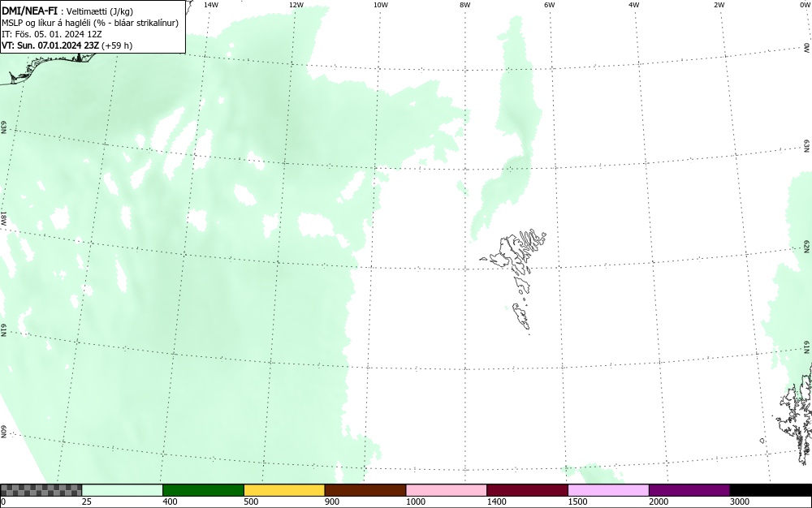The width and height of the screenshot is (812, 508).
Task: Click the checkered 0–25 legend swatch
Action: (41, 490)
